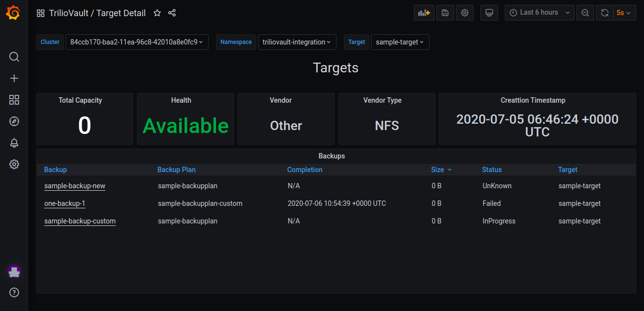Save the dashboard using floppy icon
The image size is (644, 311).
[x=445, y=13]
